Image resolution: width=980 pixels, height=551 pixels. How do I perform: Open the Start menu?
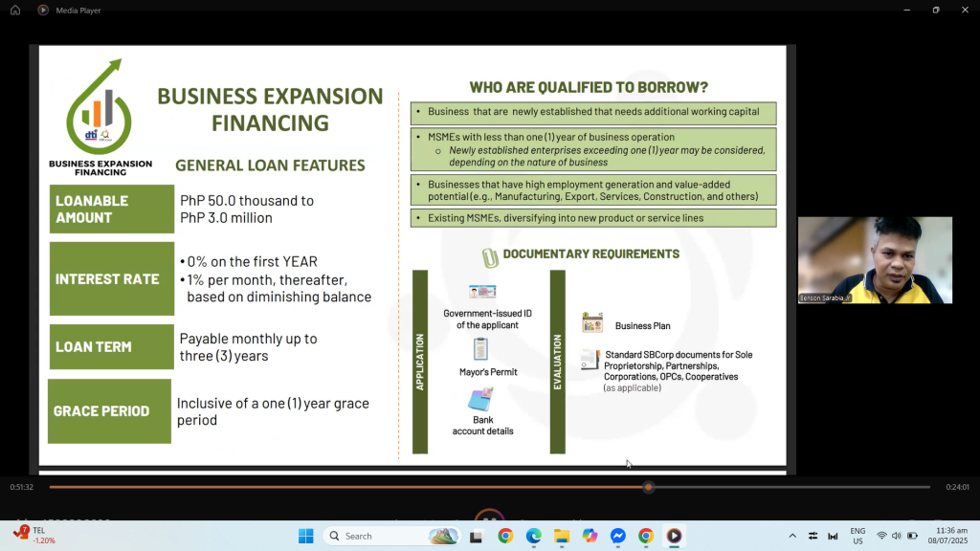pos(305,536)
